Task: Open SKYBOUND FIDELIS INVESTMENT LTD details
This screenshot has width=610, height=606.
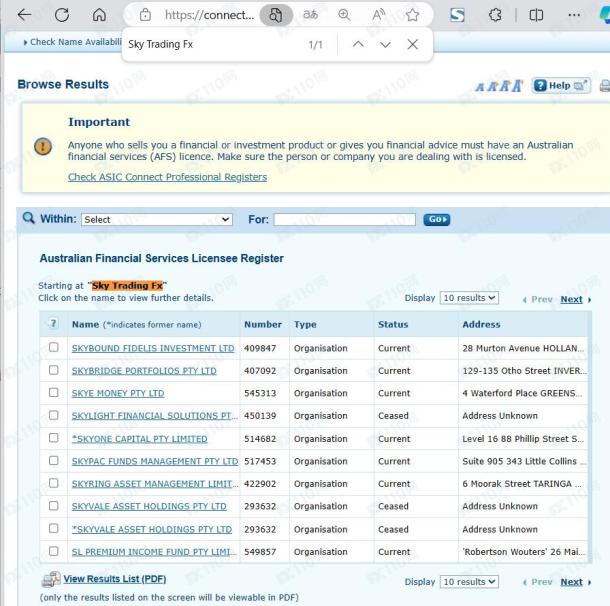Action: pos(153,349)
